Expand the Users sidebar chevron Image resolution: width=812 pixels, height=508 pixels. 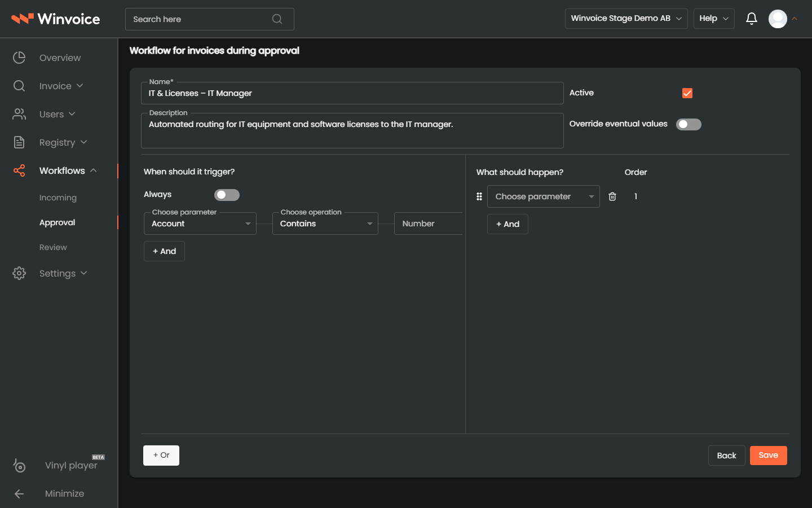click(72, 114)
